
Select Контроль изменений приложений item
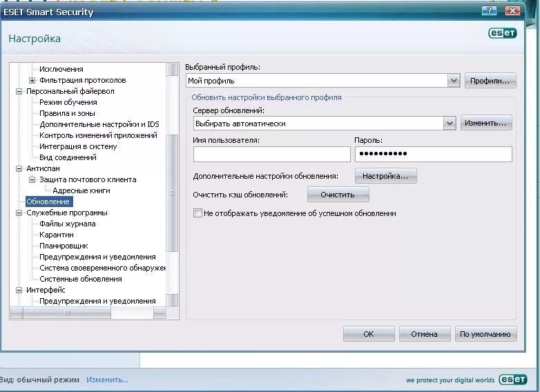[98, 135]
